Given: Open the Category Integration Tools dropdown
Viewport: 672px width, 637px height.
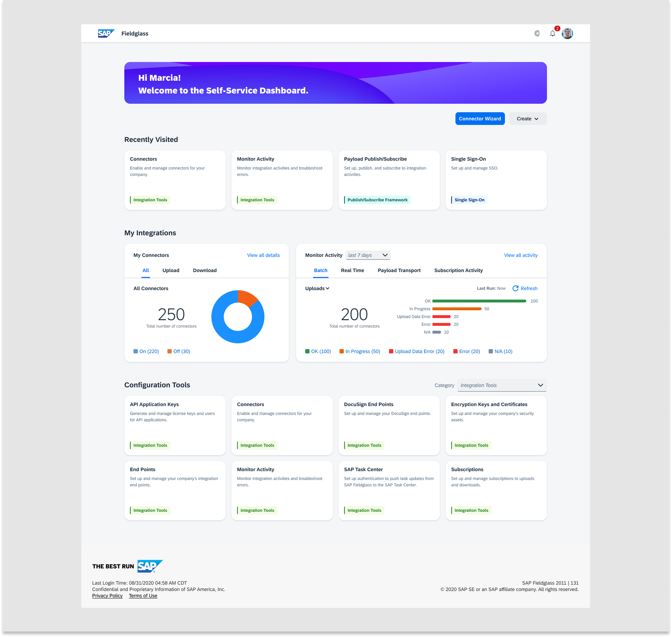Looking at the screenshot, I should 502,385.
